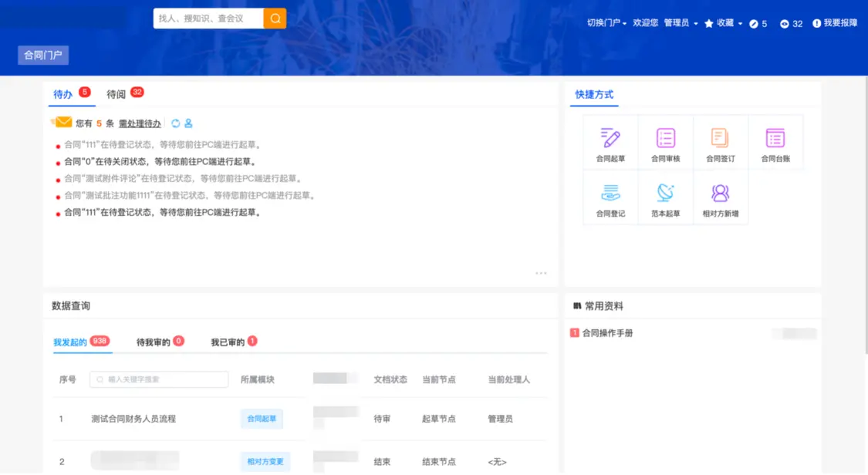Click the 合同门户 button

(43, 56)
